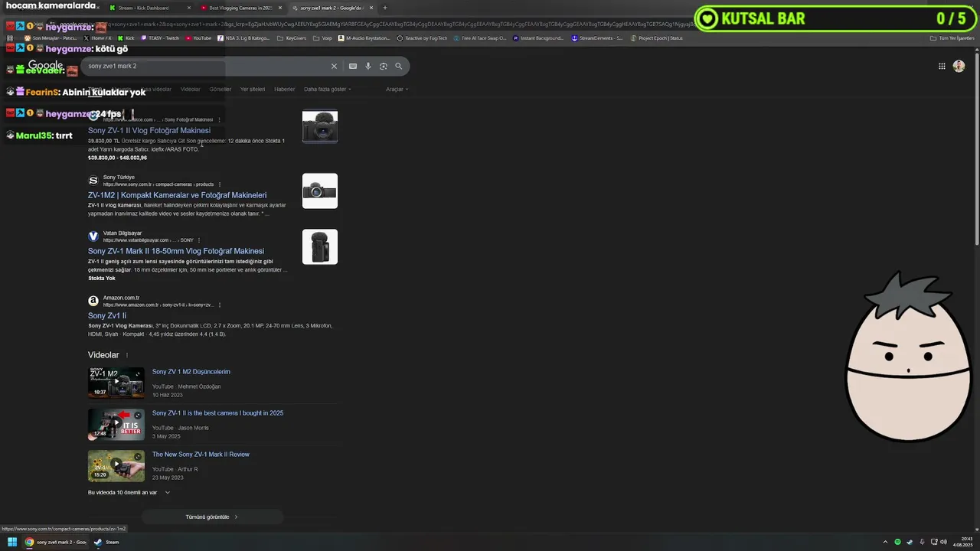Open more options beside Videolar heading
The width and height of the screenshot is (980, 551).
(127, 355)
